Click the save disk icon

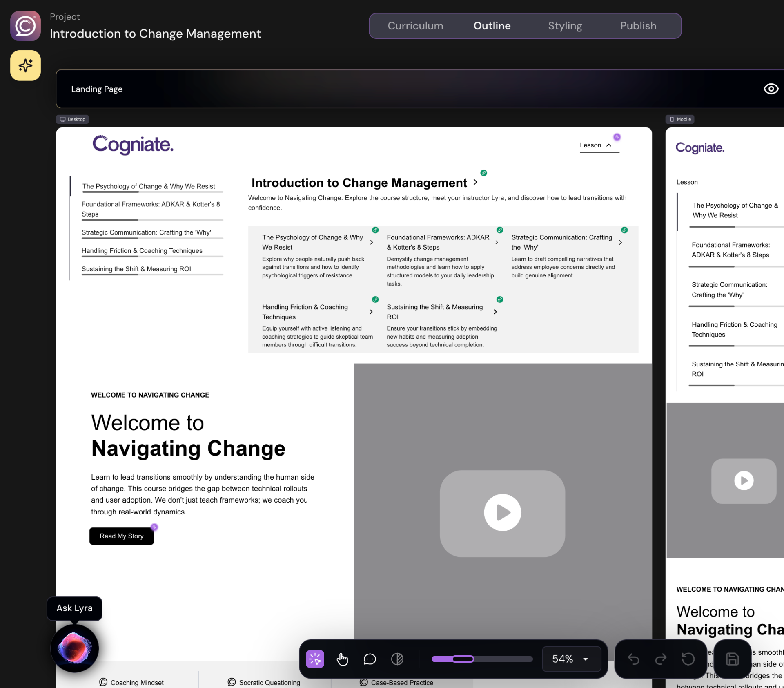732,659
